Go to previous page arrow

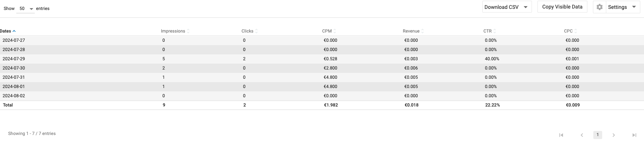(x=582, y=135)
